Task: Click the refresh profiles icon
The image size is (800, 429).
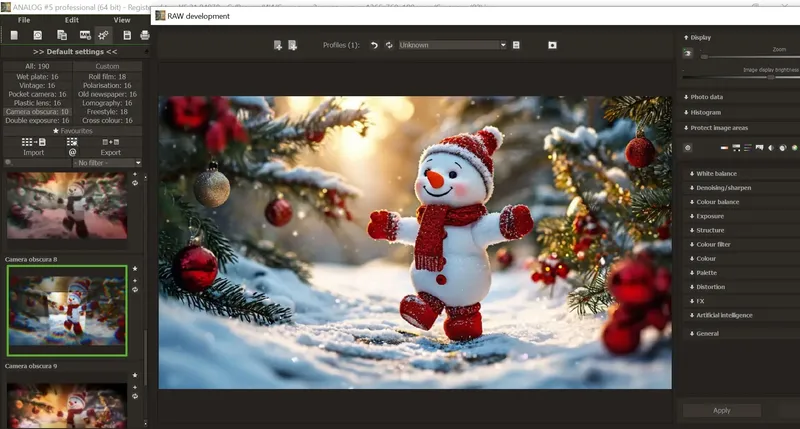Action: coord(389,45)
